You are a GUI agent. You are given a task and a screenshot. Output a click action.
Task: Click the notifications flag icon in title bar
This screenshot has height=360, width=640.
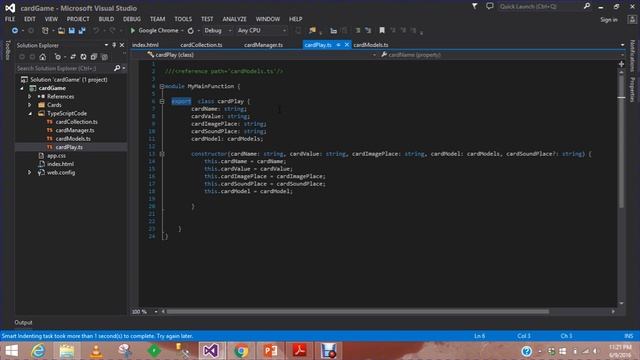(x=475, y=6)
